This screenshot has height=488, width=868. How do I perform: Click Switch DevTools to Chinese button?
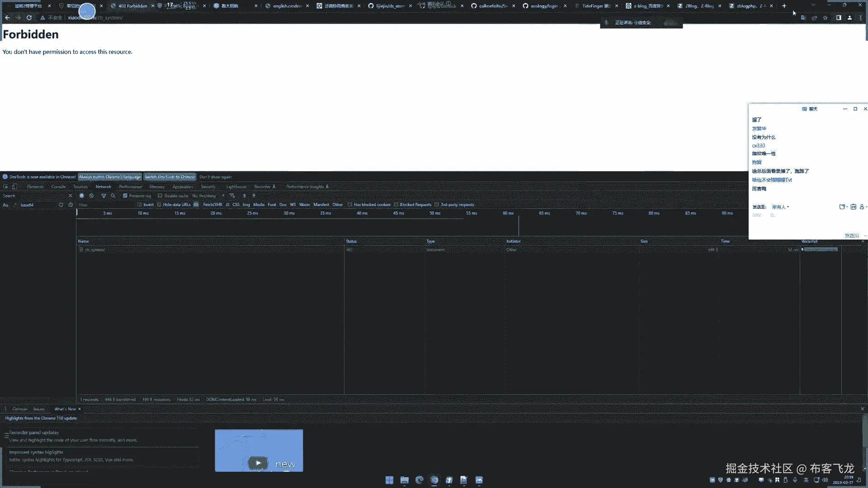170,177
